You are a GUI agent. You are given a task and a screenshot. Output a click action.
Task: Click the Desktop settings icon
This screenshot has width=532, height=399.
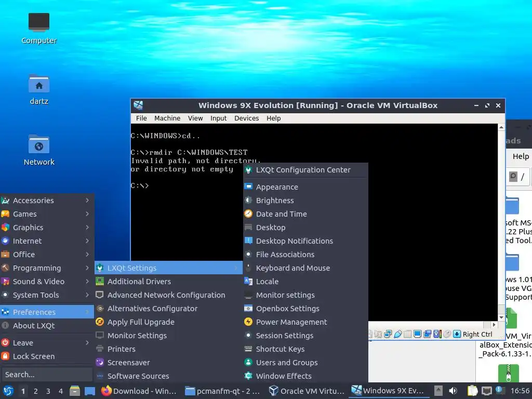tap(248, 228)
